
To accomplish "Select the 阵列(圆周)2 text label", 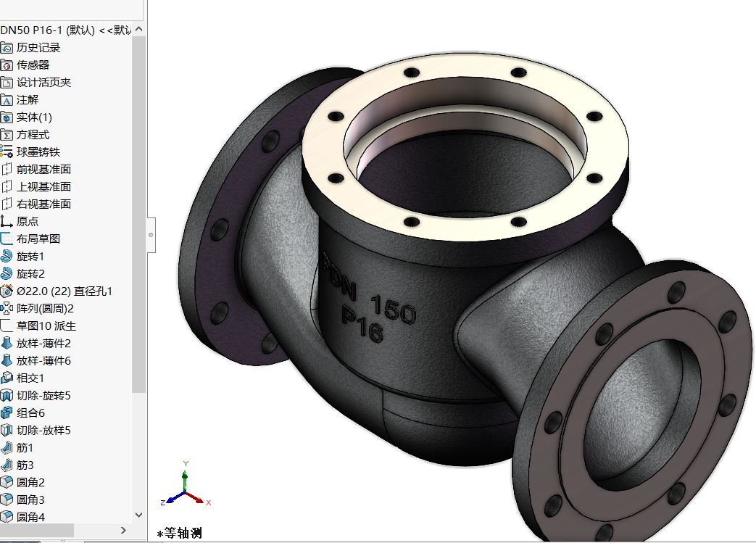I will (46, 308).
